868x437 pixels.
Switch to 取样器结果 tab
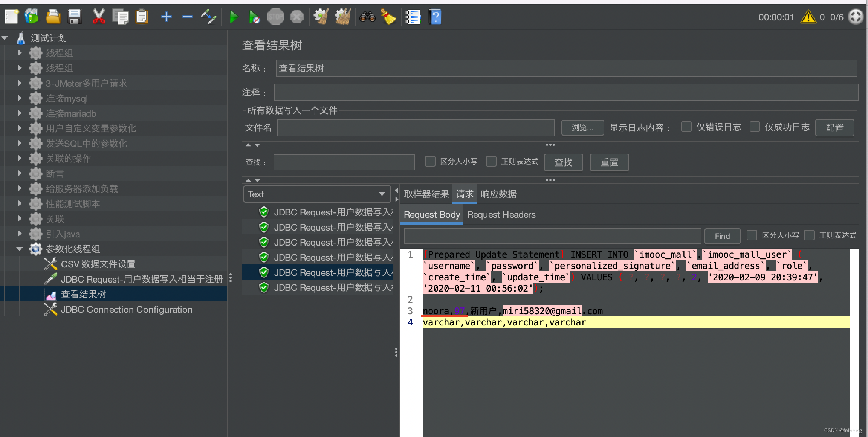(426, 194)
